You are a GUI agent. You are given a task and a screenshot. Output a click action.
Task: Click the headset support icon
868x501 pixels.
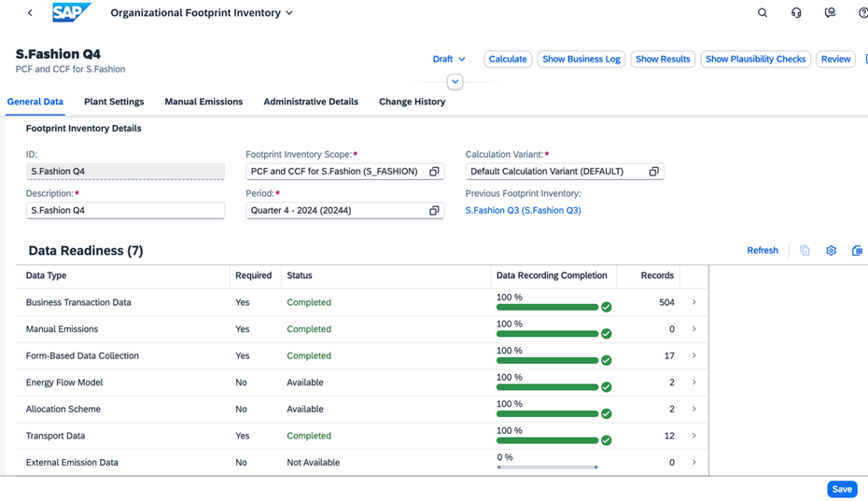(796, 13)
